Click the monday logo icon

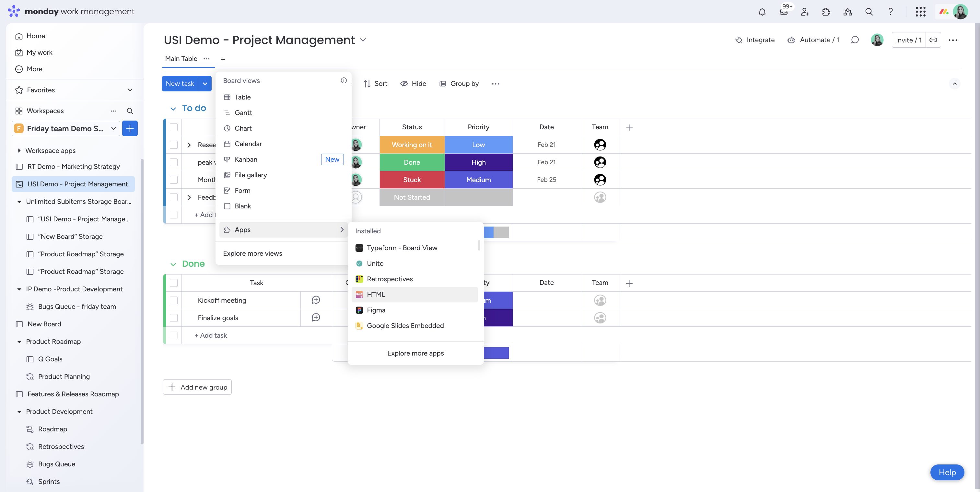(14, 11)
